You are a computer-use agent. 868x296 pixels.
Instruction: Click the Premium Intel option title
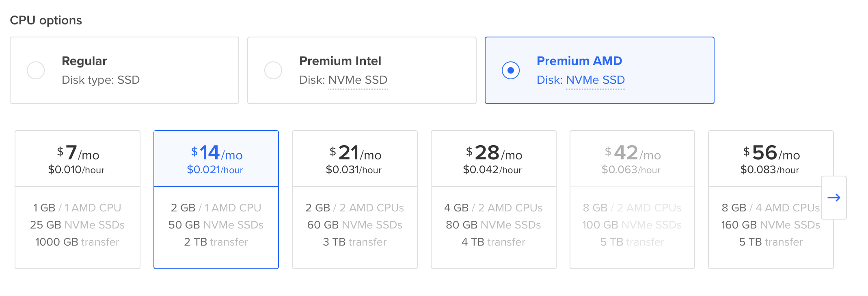point(340,61)
